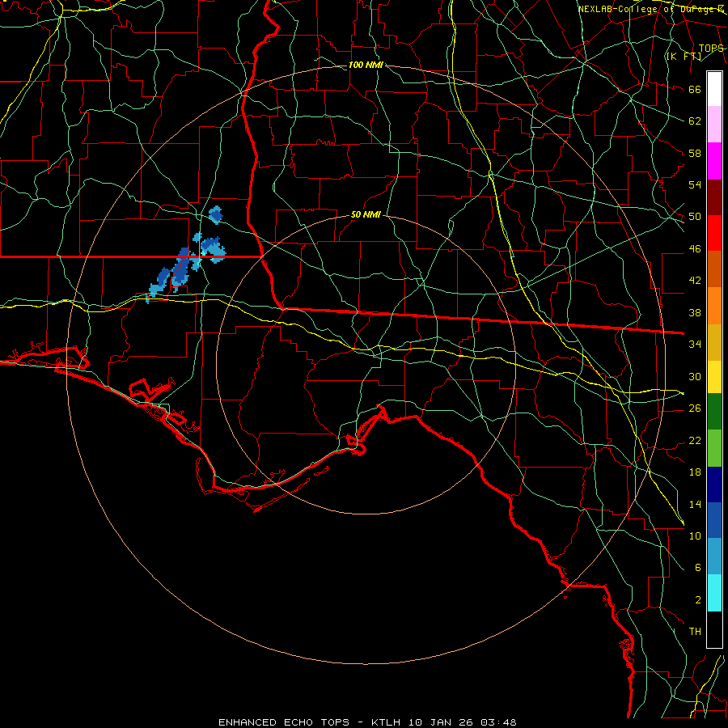Click the 03:48 timestamp
Screen dimensions: 728x728
point(498,722)
